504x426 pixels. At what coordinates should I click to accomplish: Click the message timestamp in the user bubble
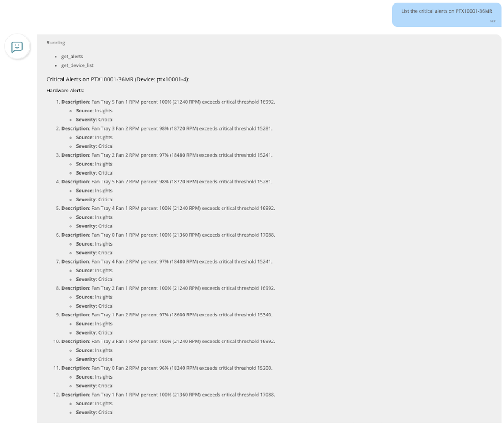(493, 21)
